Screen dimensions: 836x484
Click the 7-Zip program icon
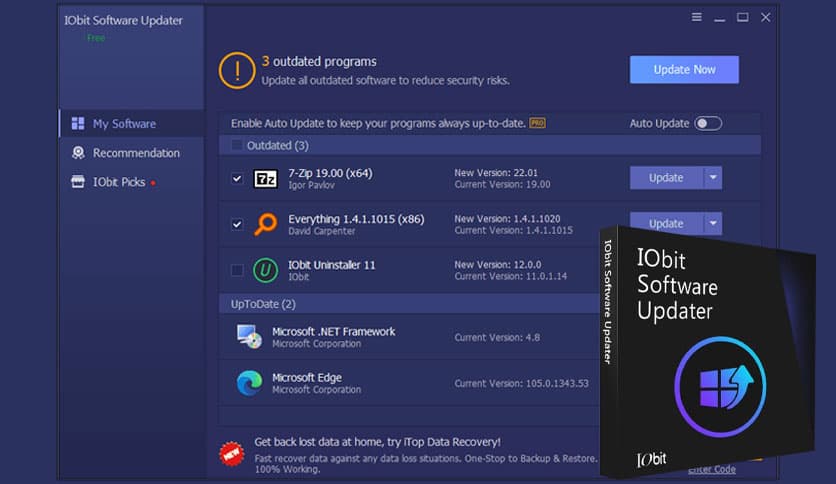pyautogui.click(x=265, y=179)
